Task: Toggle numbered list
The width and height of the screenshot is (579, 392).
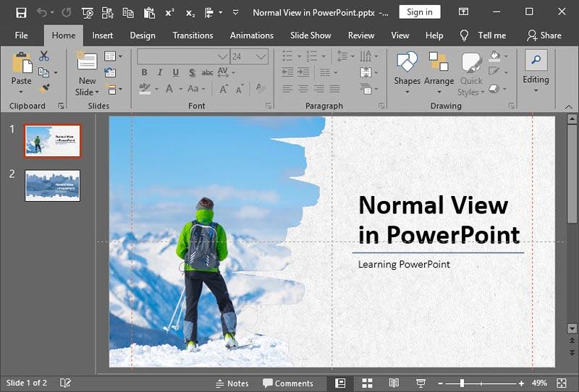Action: (312, 56)
